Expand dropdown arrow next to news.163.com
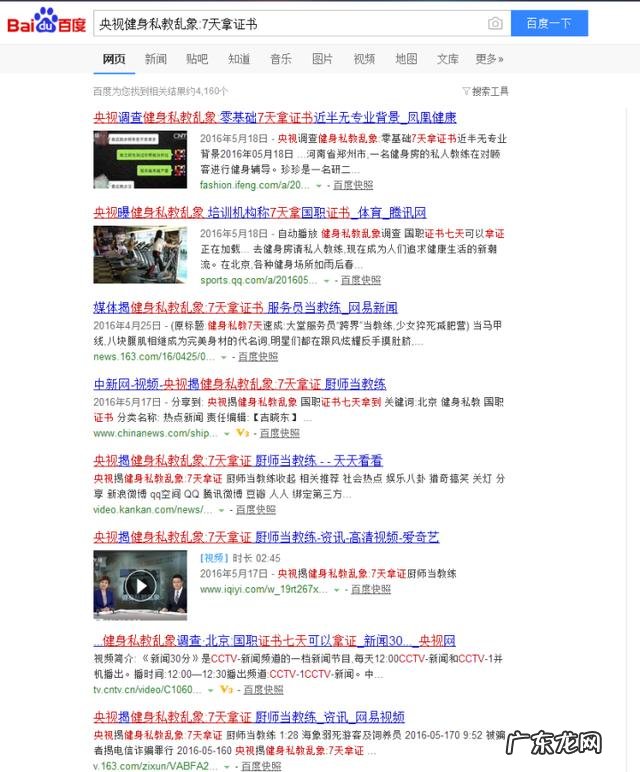Image resolution: width=640 pixels, height=772 pixels. (224, 357)
